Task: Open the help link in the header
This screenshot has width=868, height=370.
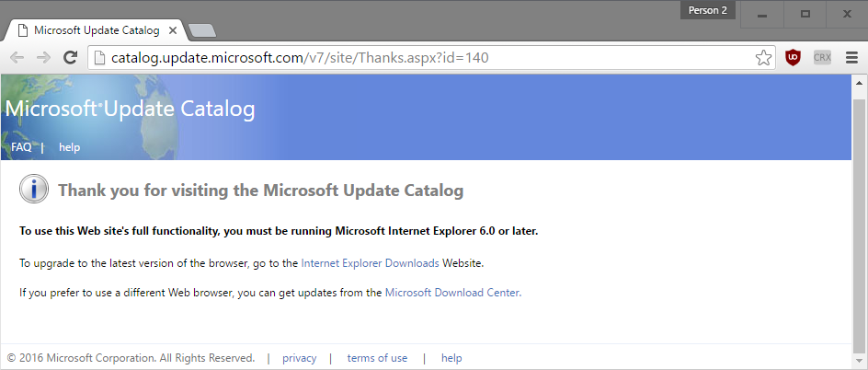Action: click(x=69, y=147)
